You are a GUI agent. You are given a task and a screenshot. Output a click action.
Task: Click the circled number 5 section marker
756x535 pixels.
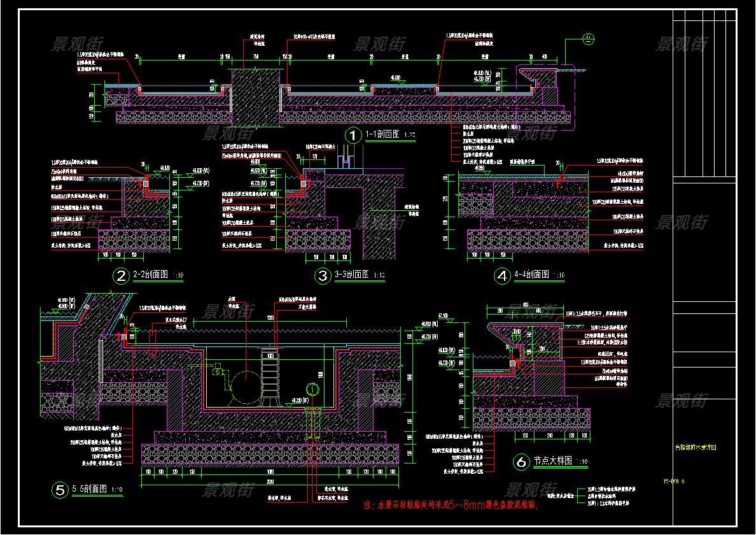tap(60, 490)
